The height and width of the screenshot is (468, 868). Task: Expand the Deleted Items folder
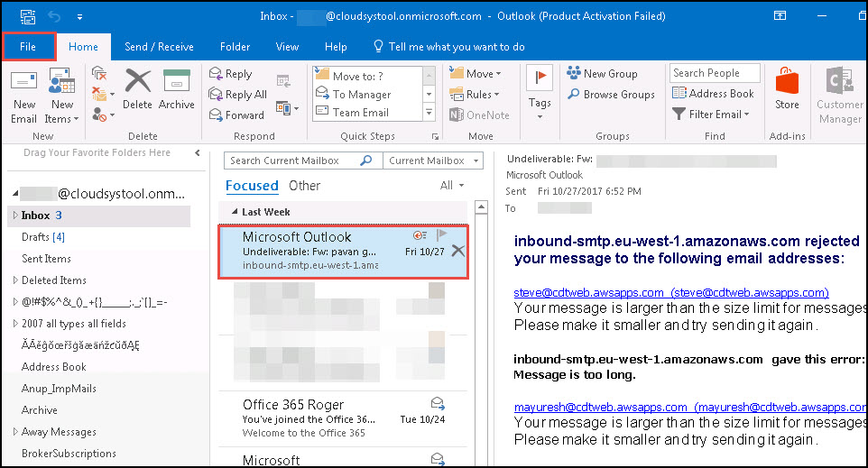tap(15, 280)
